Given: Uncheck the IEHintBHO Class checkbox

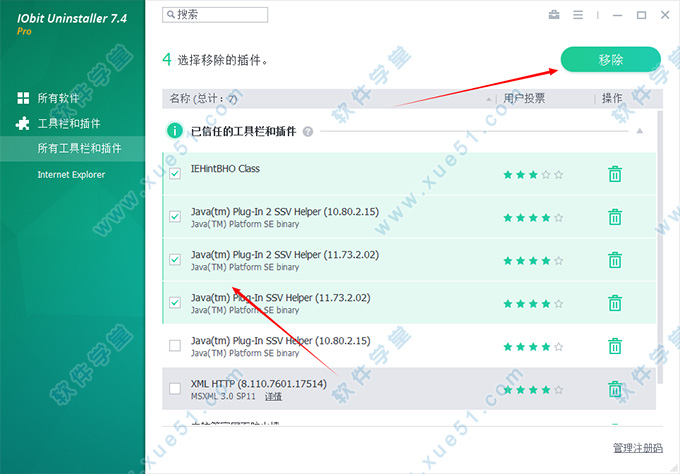Looking at the screenshot, I should (175, 174).
